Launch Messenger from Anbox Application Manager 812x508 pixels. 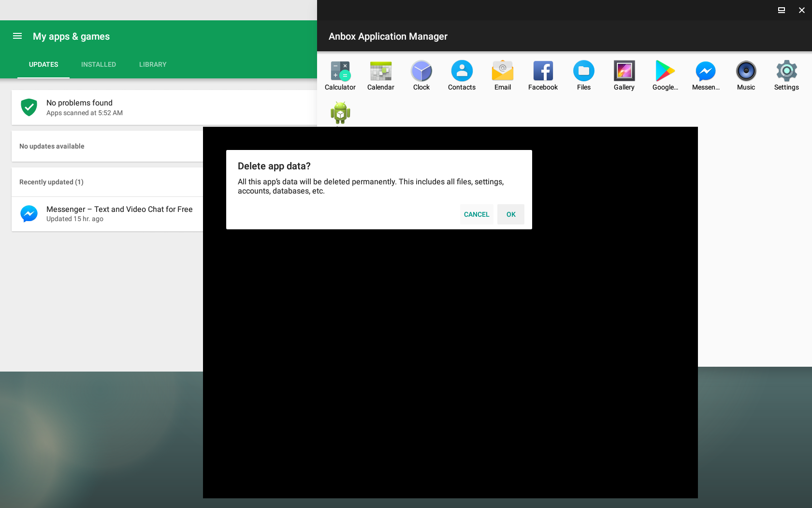(x=706, y=71)
